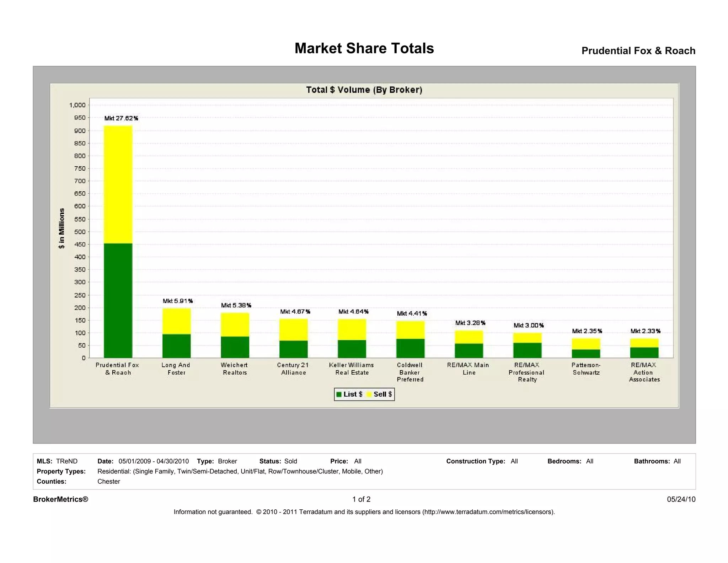Click the yellow Sell $ legend swatch

(369, 394)
